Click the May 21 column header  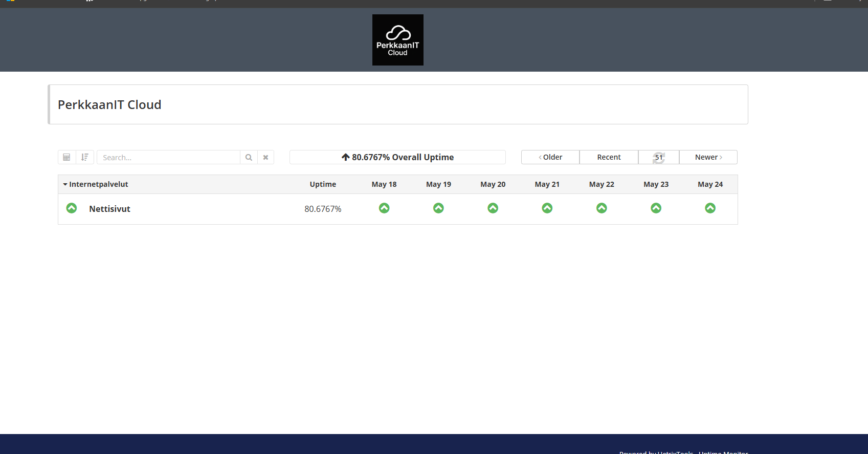(x=547, y=184)
